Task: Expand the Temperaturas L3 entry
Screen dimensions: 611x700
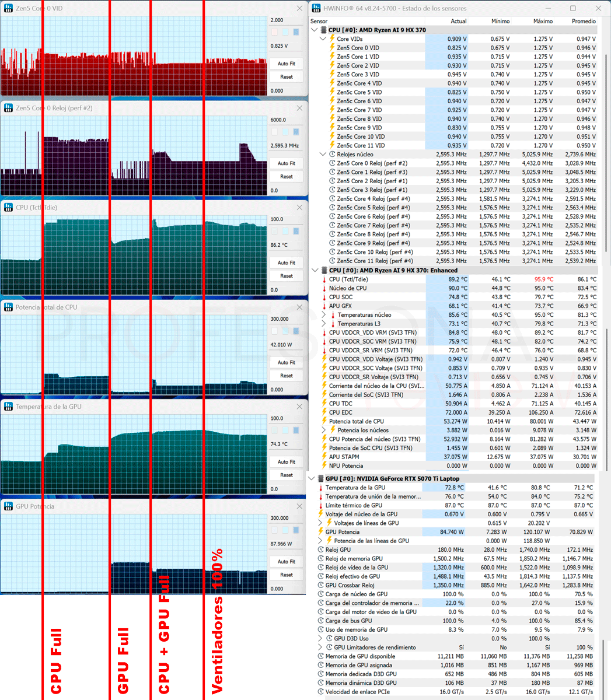Action: pyautogui.click(x=324, y=324)
